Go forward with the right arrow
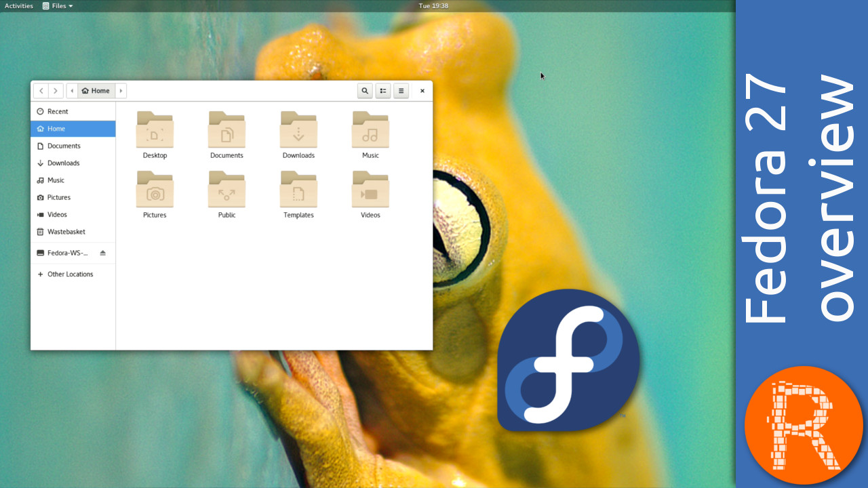Screen dimensions: 868x488 pyautogui.click(x=56, y=91)
